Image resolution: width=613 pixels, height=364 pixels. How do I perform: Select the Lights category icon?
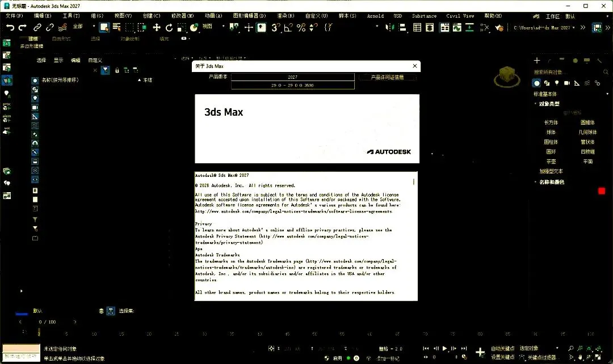point(557,83)
